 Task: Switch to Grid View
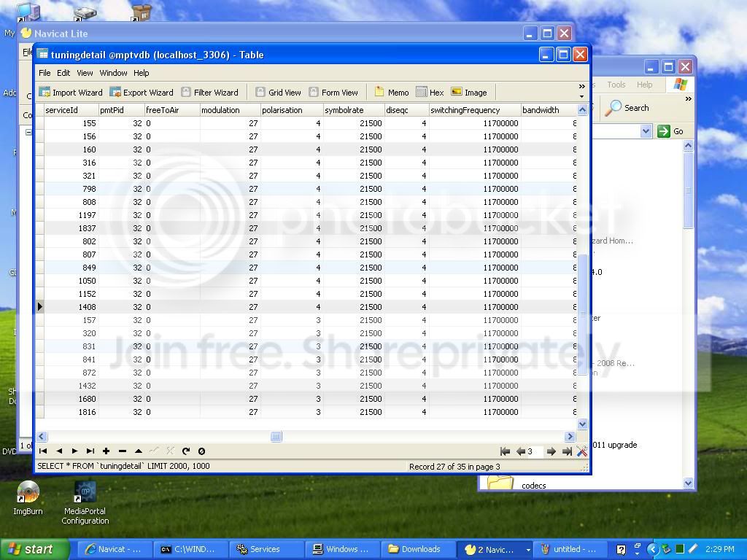click(x=278, y=93)
